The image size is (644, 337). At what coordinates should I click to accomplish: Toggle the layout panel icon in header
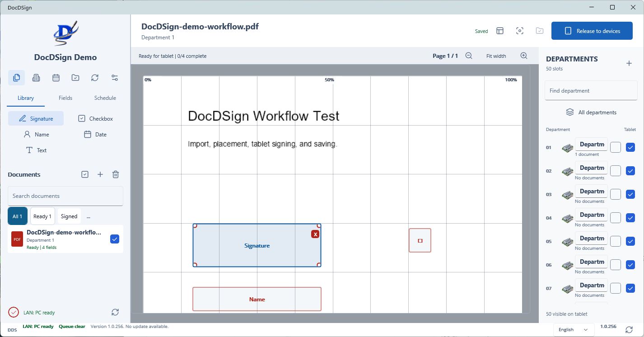coord(500,31)
